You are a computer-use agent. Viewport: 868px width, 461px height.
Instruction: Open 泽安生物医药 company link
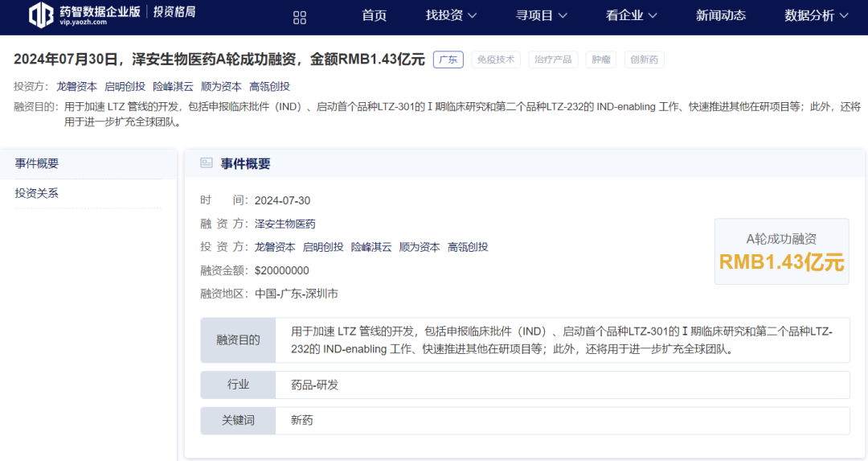(285, 224)
